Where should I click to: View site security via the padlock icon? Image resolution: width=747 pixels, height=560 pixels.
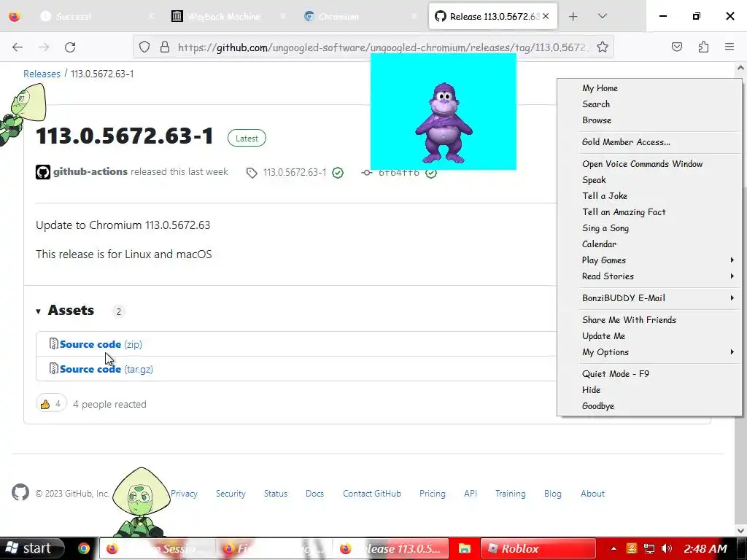point(165,47)
